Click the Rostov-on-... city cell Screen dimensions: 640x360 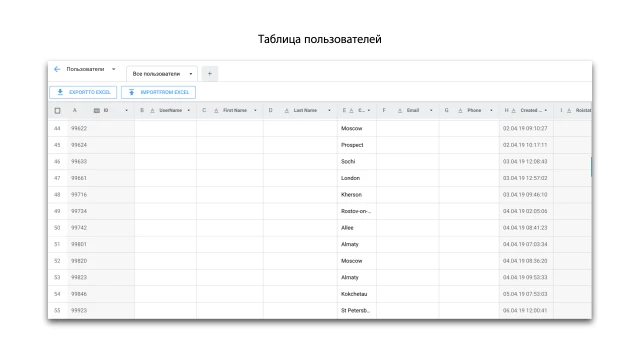356,211
